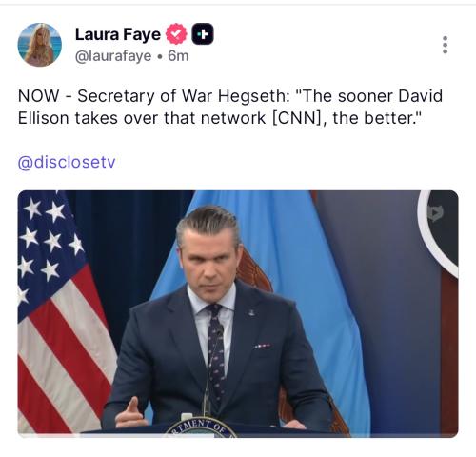Click the pink verified checkmark badge
The image size is (476, 457).
176,34
